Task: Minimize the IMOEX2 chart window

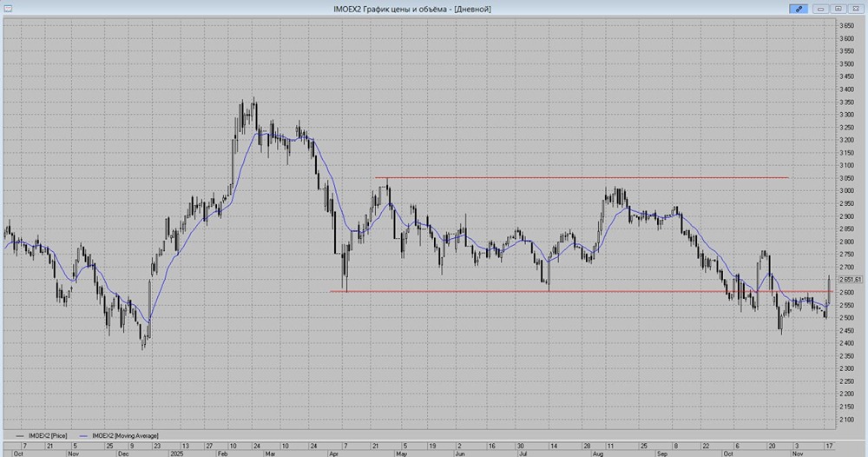Action: coord(820,8)
